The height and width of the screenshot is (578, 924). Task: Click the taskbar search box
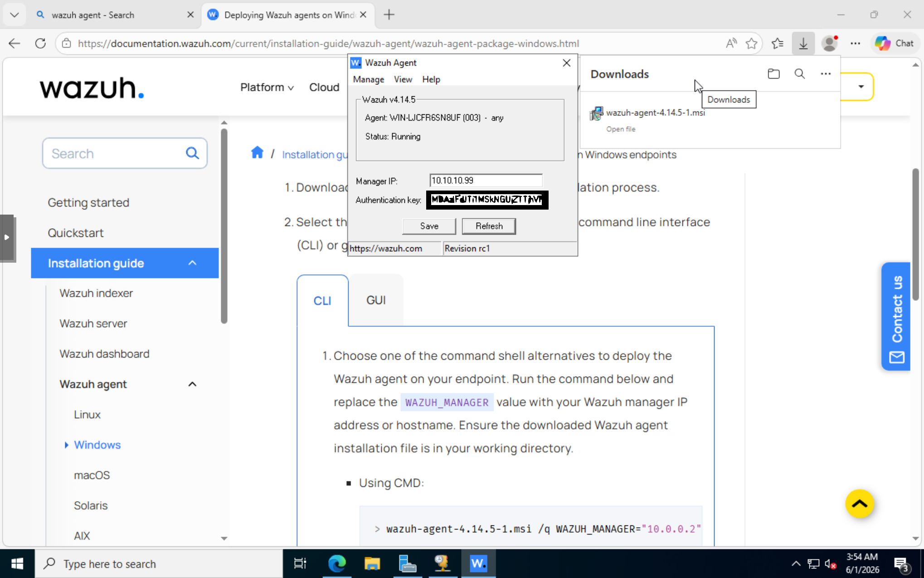[159, 564]
